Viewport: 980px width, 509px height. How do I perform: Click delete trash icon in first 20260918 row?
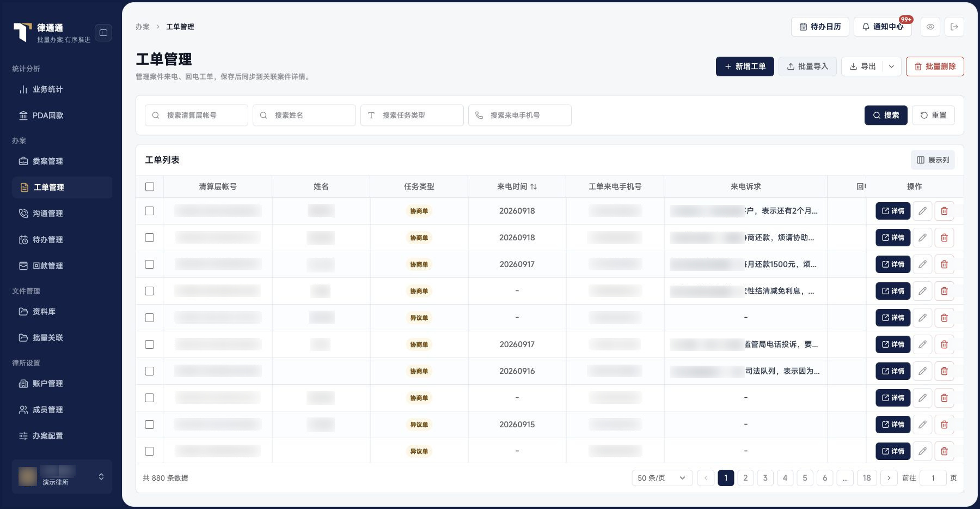944,211
